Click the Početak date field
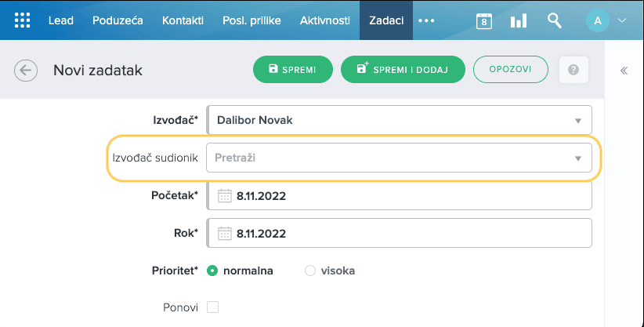The height and width of the screenshot is (327, 644). [x=400, y=196]
